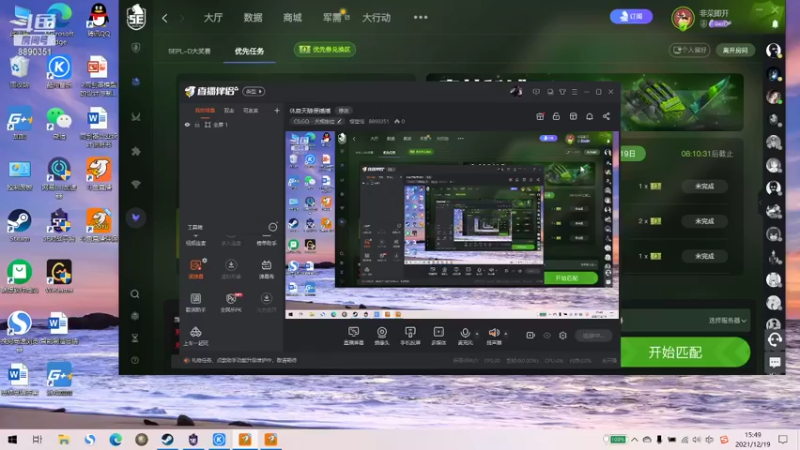The width and height of the screenshot is (800, 450).
Task: Add screen capture source in bottom bar
Action: coord(354,336)
